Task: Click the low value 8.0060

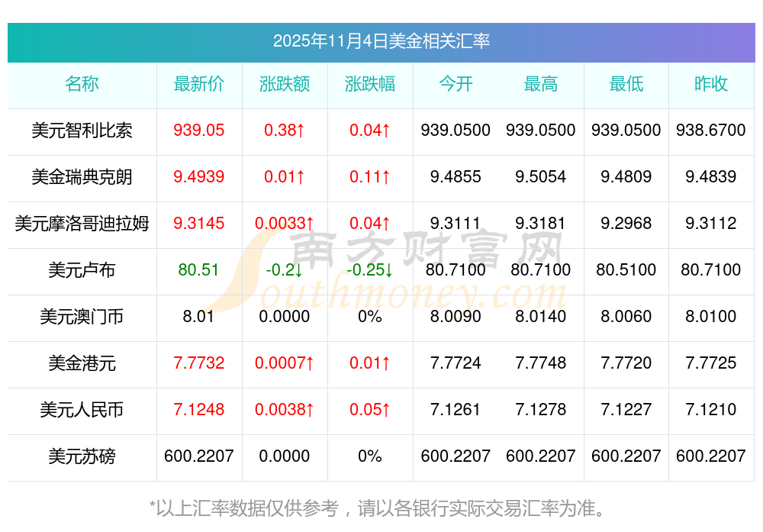Action: 626,317
